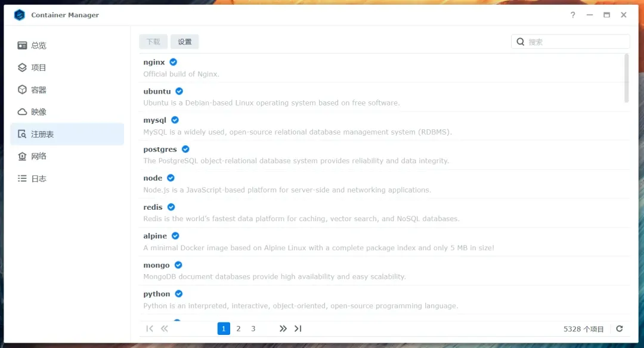644x348 pixels.
Task: Go to the 项目 projects section
Action: point(67,68)
